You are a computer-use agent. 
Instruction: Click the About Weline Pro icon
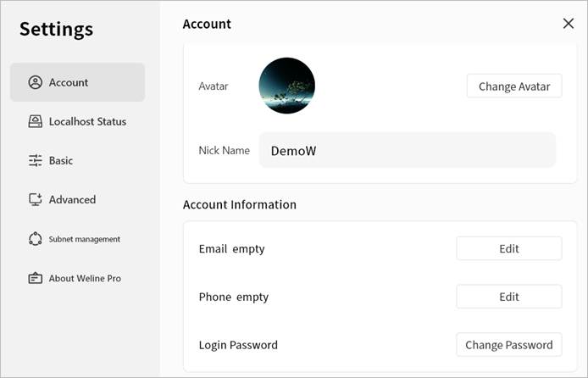click(x=35, y=278)
